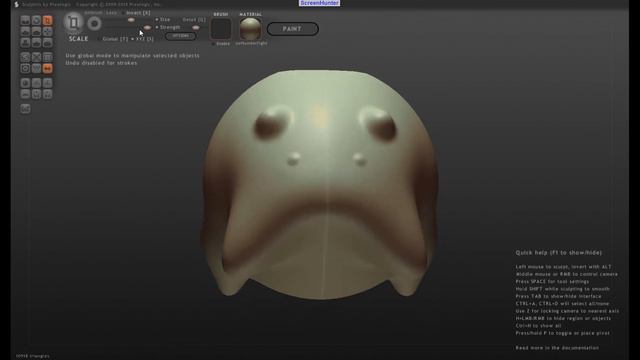
Task: Select the Smooth brush tool
Action: [x=47, y=42]
